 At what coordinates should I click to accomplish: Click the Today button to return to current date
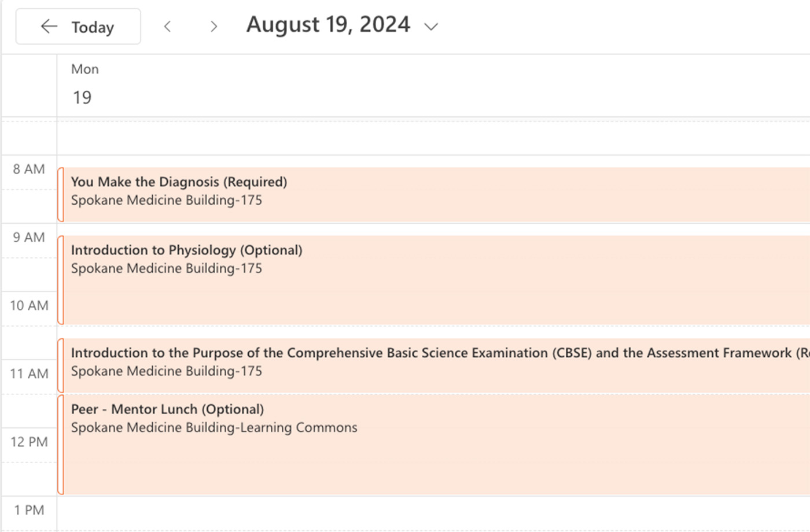coord(93,26)
